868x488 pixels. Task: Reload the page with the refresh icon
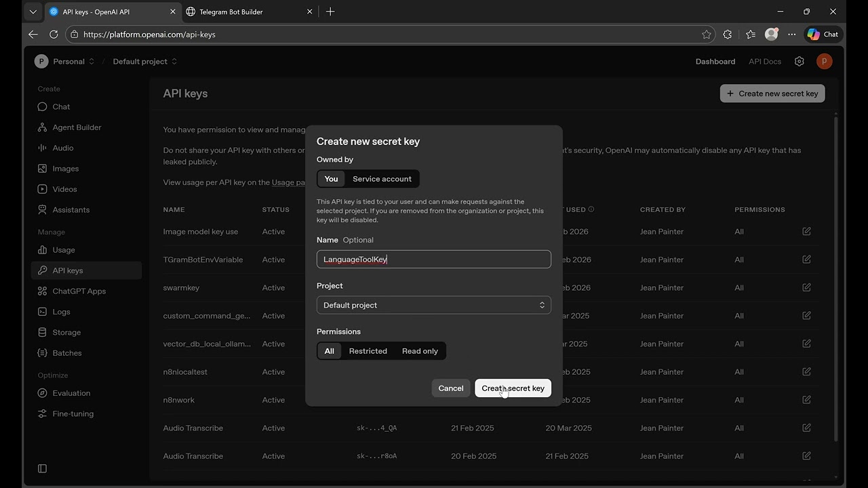coord(54,34)
